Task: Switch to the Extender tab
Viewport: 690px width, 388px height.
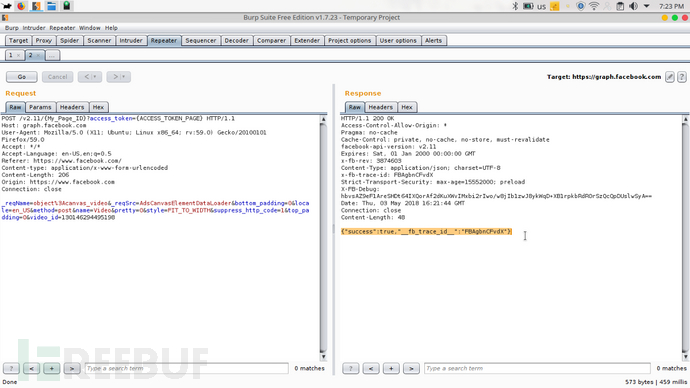Action: pos(307,40)
